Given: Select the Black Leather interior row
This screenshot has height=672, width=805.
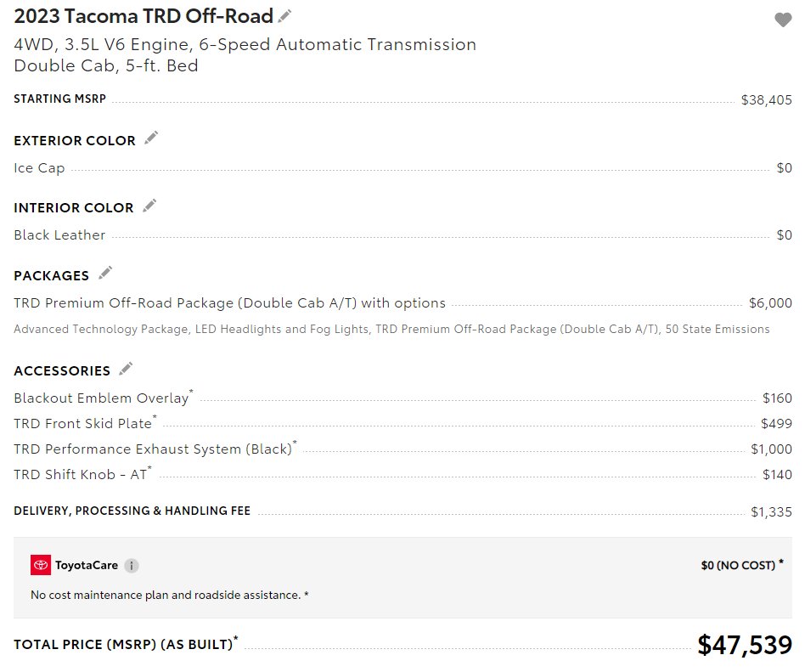Looking at the screenshot, I should (x=402, y=235).
